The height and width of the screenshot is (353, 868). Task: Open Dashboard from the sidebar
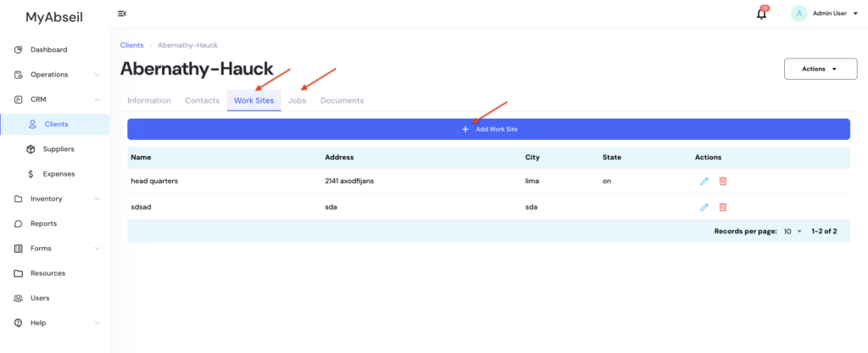48,49
